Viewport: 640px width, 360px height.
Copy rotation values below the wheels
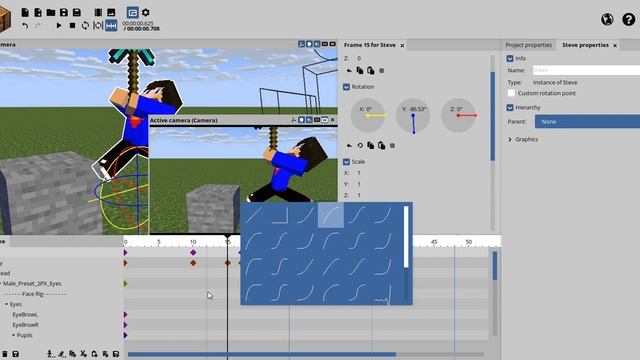click(371, 145)
